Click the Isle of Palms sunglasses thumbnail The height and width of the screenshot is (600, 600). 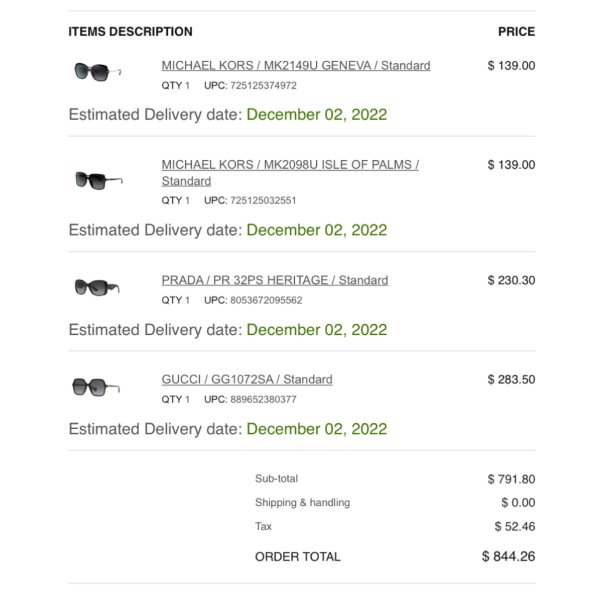pos(99,180)
